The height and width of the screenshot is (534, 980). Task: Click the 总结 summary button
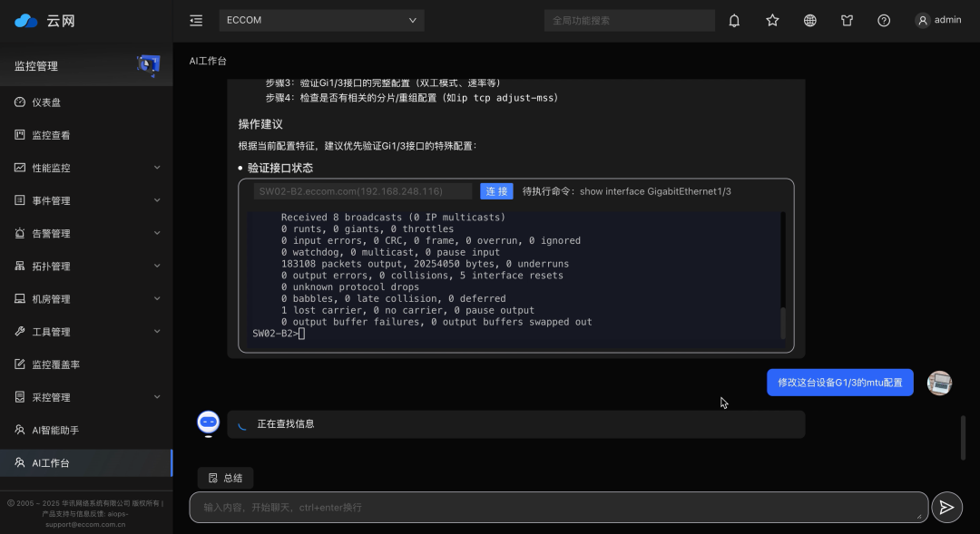tap(226, 478)
